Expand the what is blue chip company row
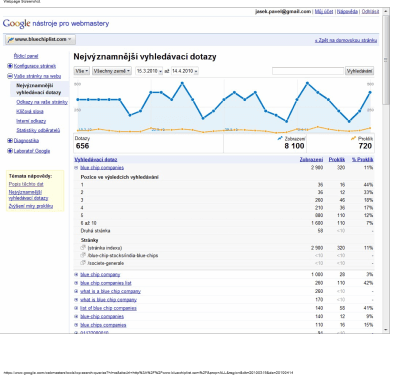The height and width of the screenshot is (375, 400). [76, 300]
